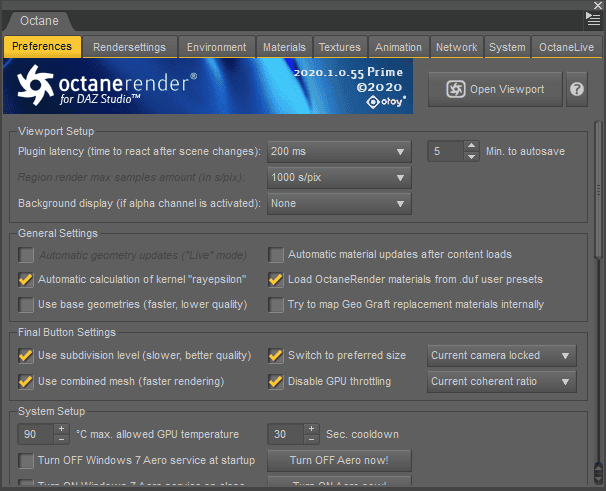Viewport: 606px width, 491px height.
Task: Enable Try to map Geo Graft materials
Action: click(x=276, y=305)
